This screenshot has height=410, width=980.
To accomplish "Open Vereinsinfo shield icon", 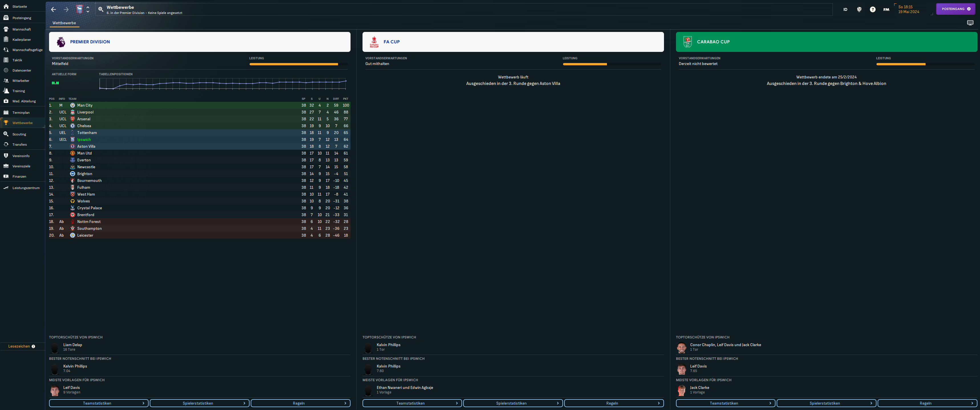I will (x=6, y=156).
